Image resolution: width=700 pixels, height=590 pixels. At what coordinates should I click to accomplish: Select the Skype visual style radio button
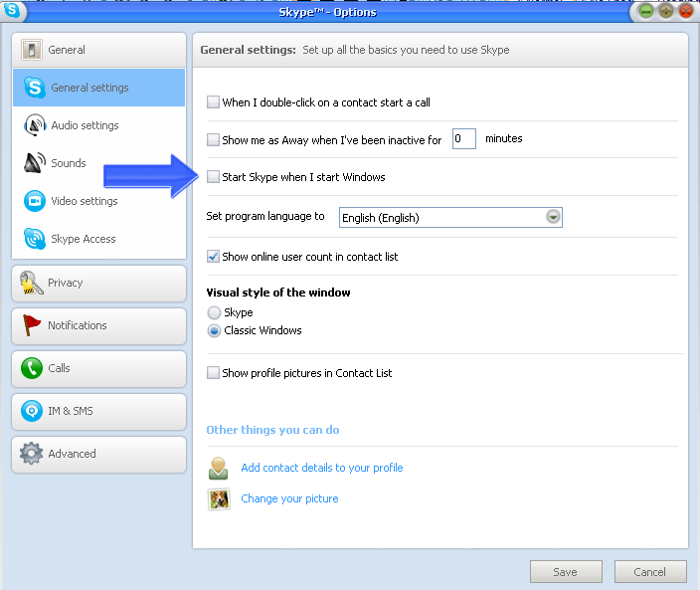coord(215,312)
